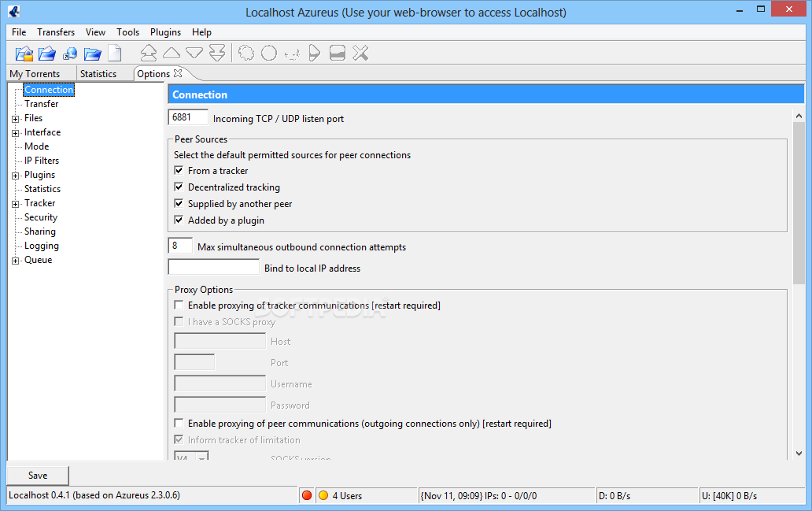Click the move to top double-arrow icon
This screenshot has height=511, width=812.
149,53
